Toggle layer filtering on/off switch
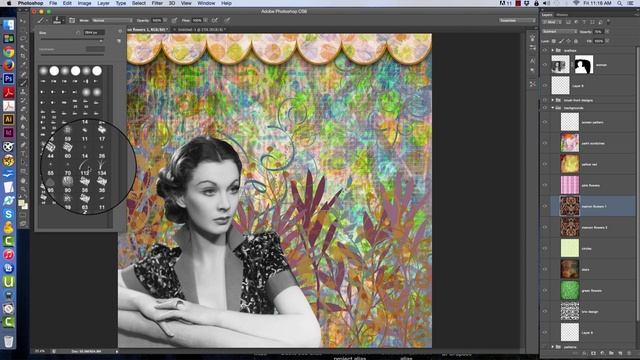 (x=608, y=22)
